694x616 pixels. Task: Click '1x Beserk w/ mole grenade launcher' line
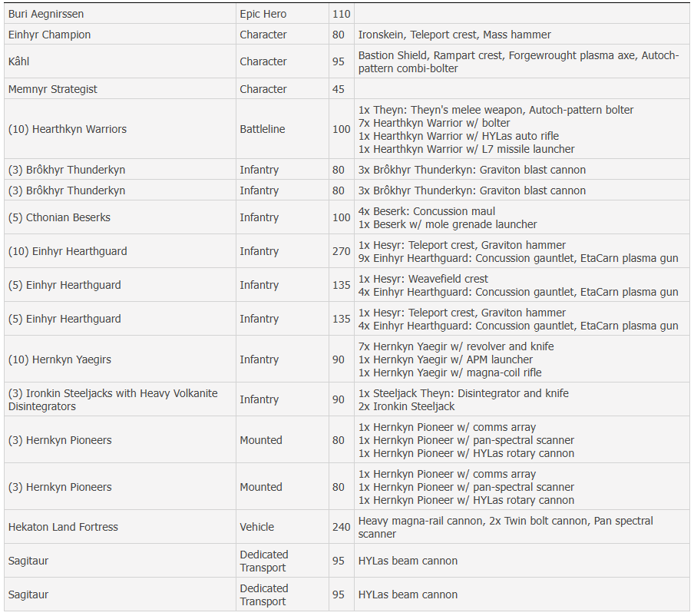pyautogui.click(x=448, y=224)
